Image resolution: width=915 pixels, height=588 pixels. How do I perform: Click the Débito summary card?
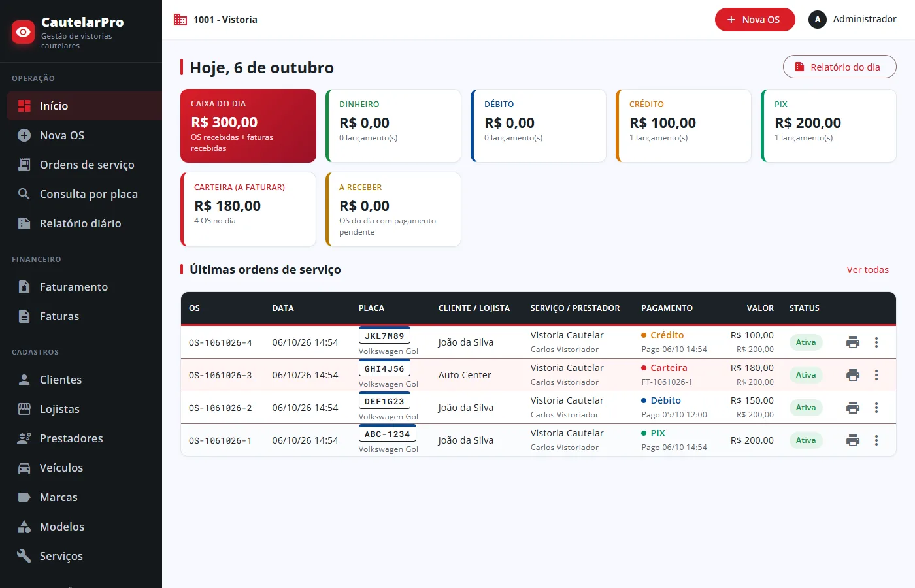(x=539, y=125)
